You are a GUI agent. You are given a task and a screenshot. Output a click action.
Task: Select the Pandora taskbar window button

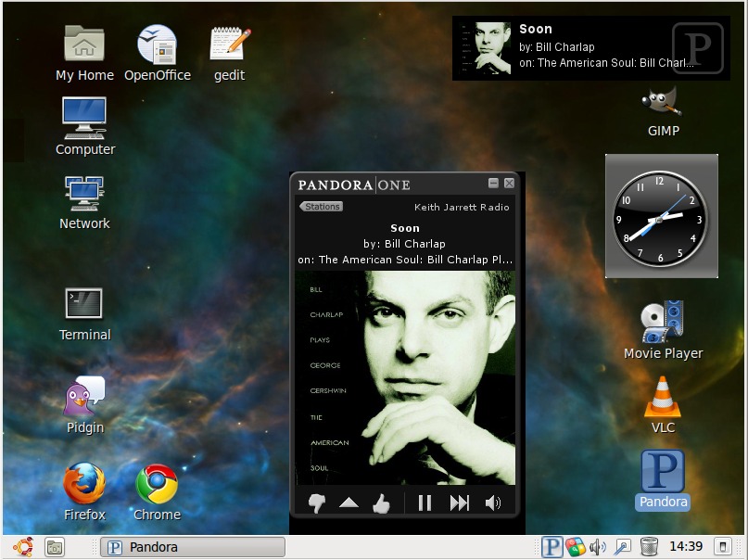tap(193, 547)
